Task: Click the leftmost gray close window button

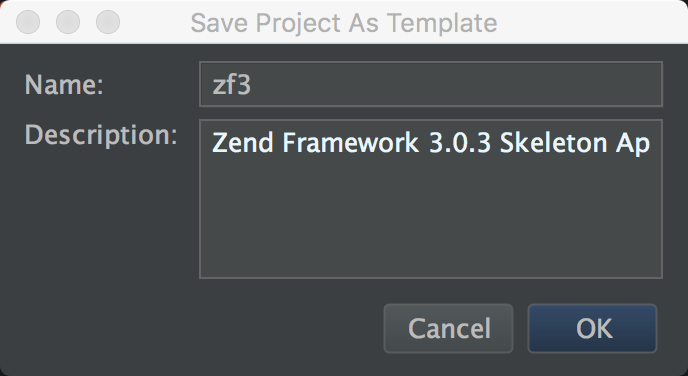Action: (x=28, y=22)
